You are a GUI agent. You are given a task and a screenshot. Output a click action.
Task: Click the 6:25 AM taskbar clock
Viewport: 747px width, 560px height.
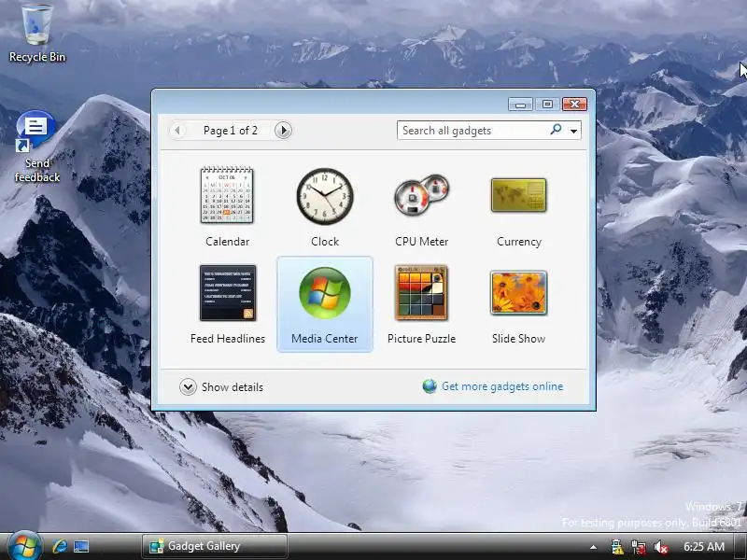tap(704, 546)
